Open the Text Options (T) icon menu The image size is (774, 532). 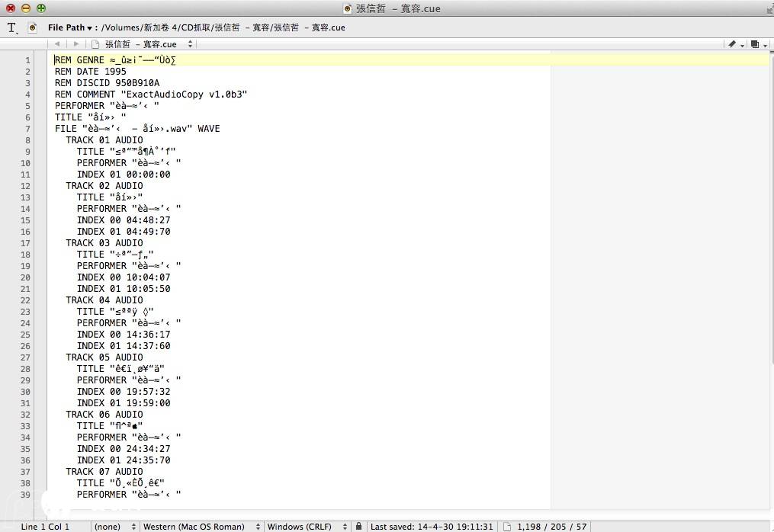(12, 27)
